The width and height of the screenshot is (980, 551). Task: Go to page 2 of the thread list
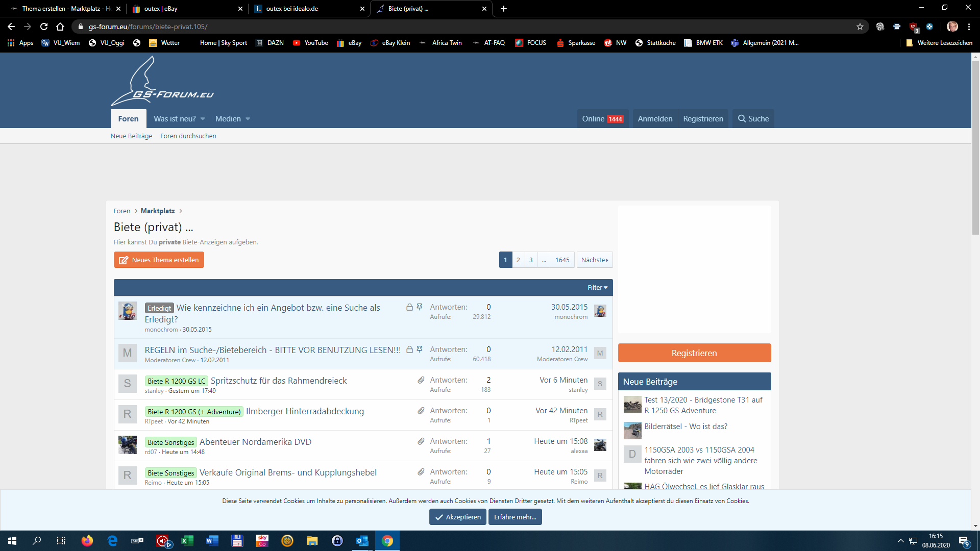click(x=518, y=260)
